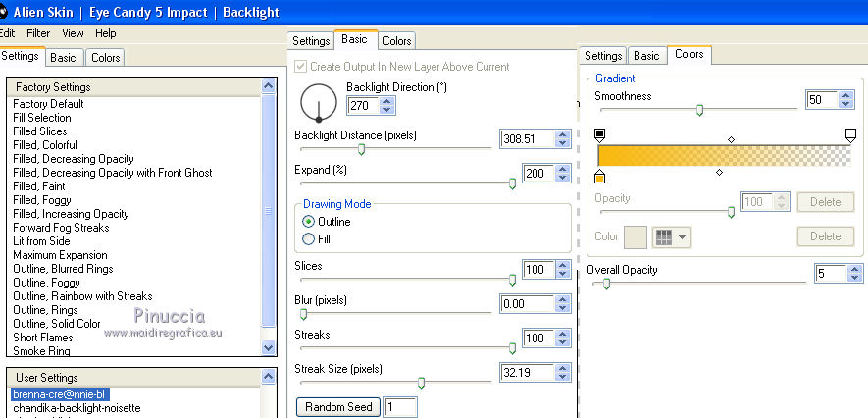Viewport: 868px width, 418px height.
Task: Click the lower midpoint diamond on the gradient
Action: coord(719,172)
